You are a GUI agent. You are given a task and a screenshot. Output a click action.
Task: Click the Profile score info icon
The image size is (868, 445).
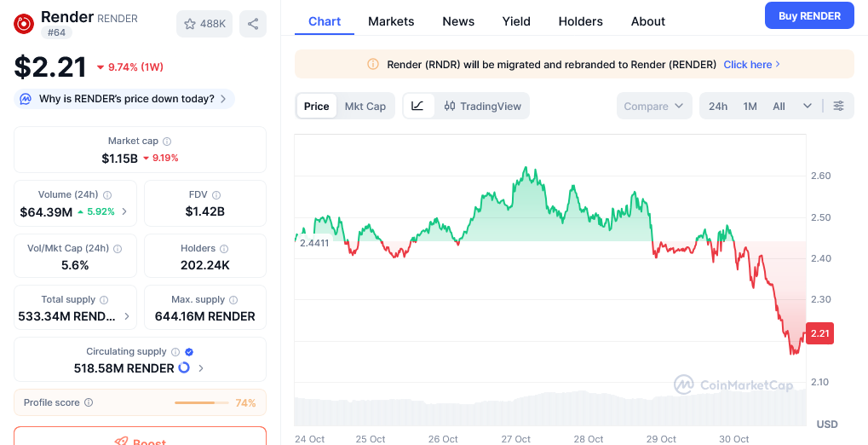point(89,402)
